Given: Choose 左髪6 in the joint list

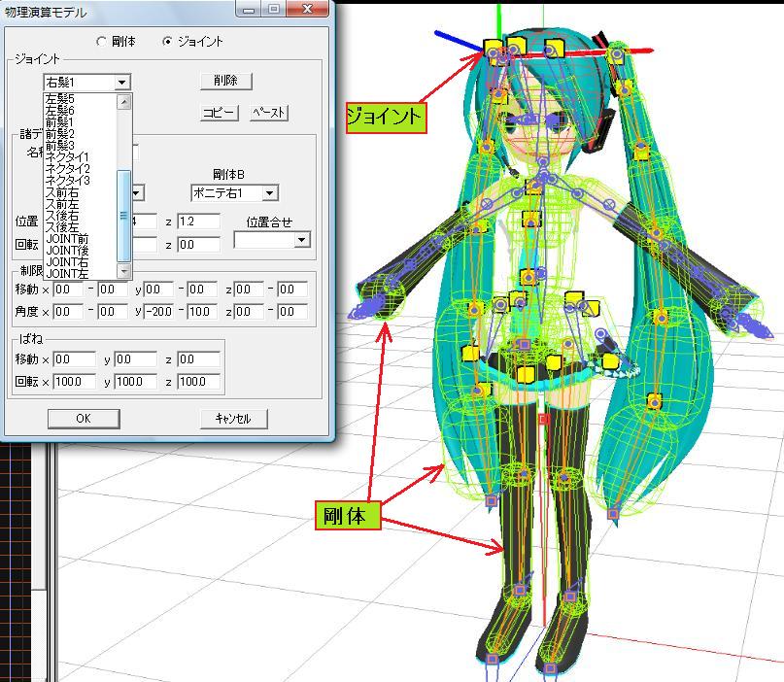Looking at the screenshot, I should tap(60, 111).
